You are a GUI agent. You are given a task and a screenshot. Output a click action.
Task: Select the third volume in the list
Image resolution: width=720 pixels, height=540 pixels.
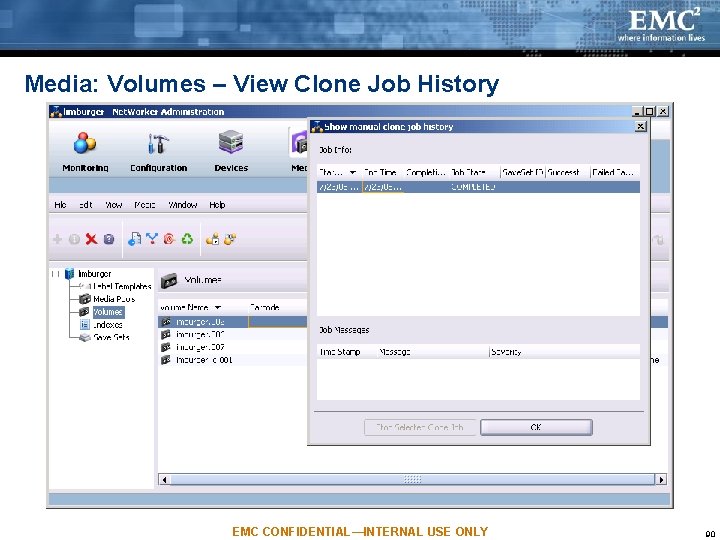233,348
